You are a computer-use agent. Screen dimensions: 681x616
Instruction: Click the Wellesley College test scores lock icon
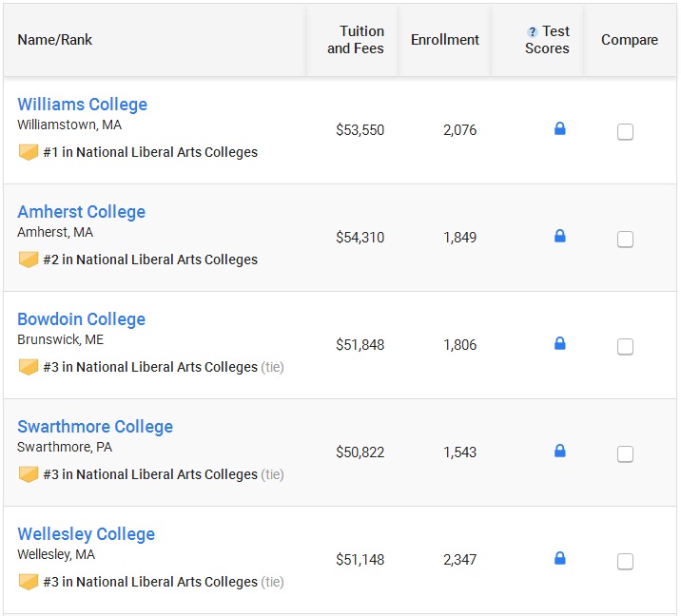tap(560, 558)
